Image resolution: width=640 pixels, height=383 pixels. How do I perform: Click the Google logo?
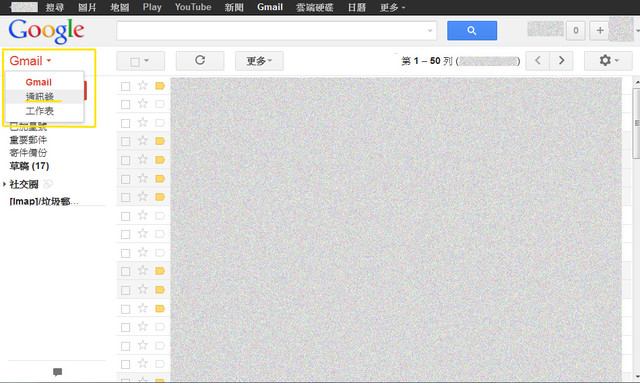click(46, 31)
